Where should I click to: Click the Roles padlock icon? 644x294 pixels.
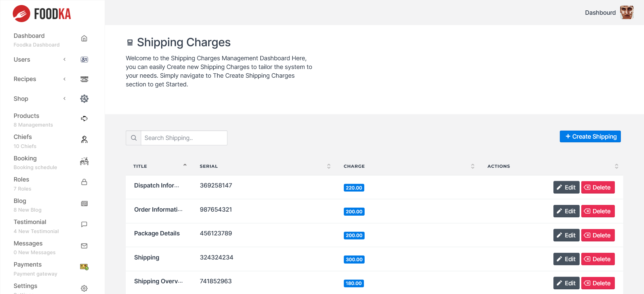84,182
